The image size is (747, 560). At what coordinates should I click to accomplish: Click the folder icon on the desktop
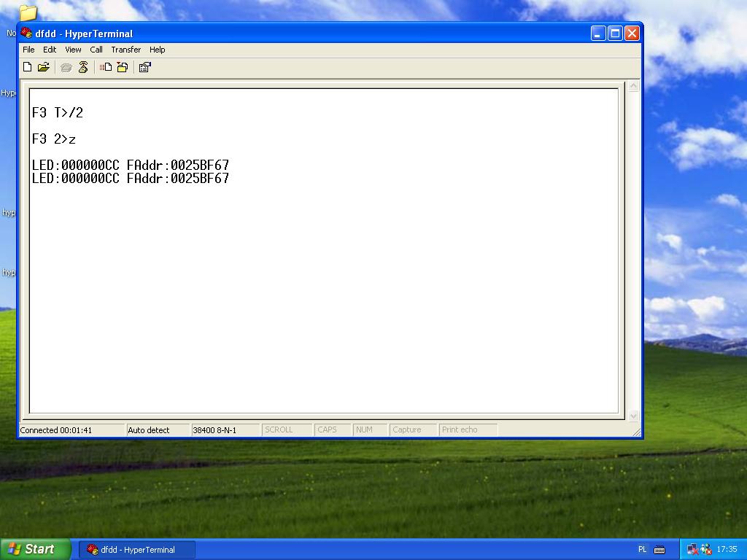coord(28,12)
